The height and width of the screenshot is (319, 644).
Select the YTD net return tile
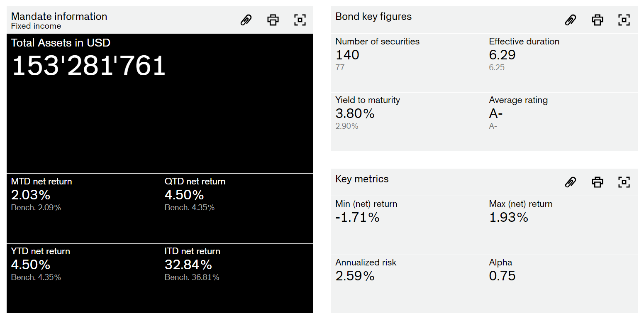[x=83, y=278]
